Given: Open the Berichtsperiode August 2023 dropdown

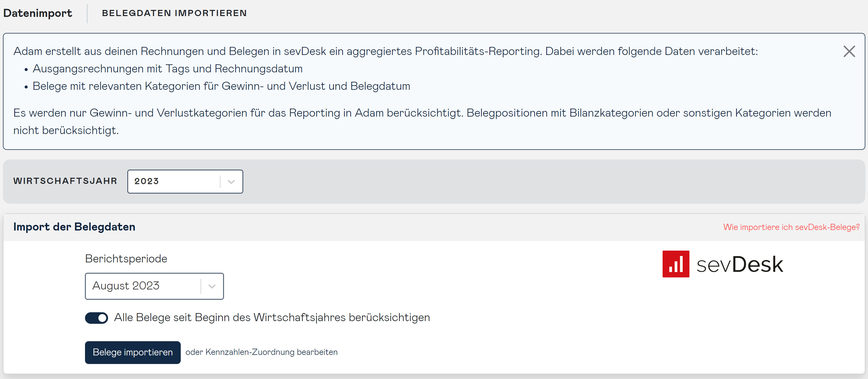Looking at the screenshot, I should 154,286.
